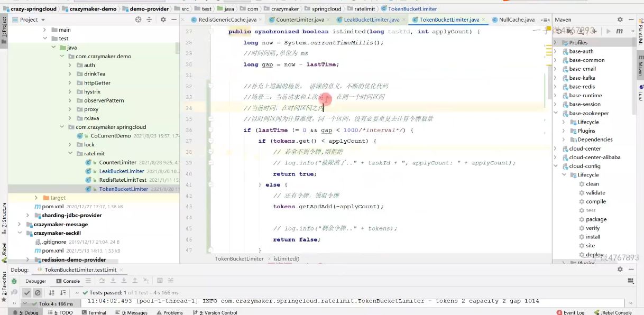
Task: Switch to the Debugger tab
Action: tap(35, 281)
